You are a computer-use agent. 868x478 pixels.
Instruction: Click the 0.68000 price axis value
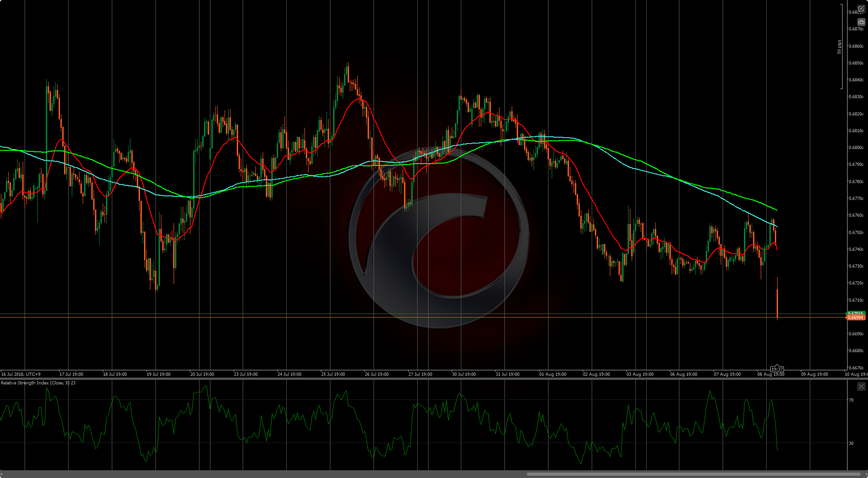[x=856, y=148]
